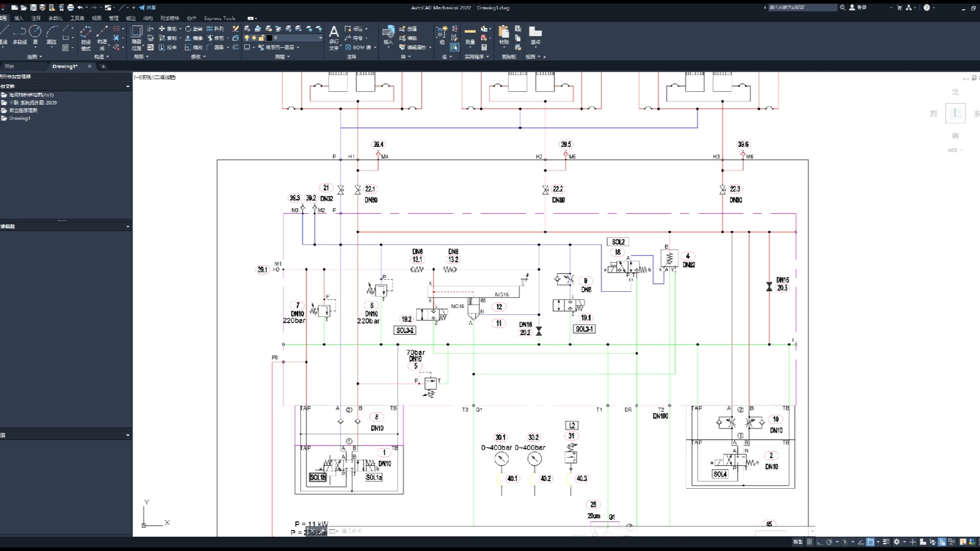Viewport: 980px width, 551px height.
Task: Open the multiline text (A) tool
Action: pyautogui.click(x=334, y=32)
